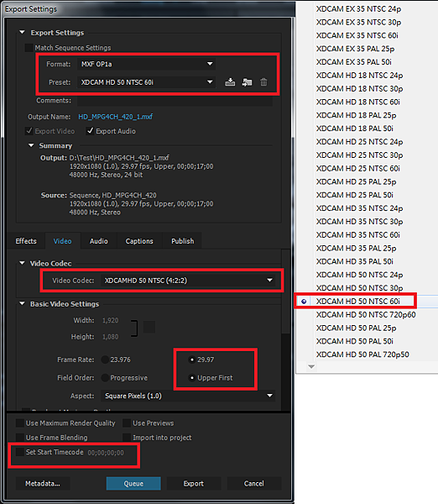This screenshot has height=504, width=438.
Task: Switch to the Effects tab
Action: click(x=26, y=241)
